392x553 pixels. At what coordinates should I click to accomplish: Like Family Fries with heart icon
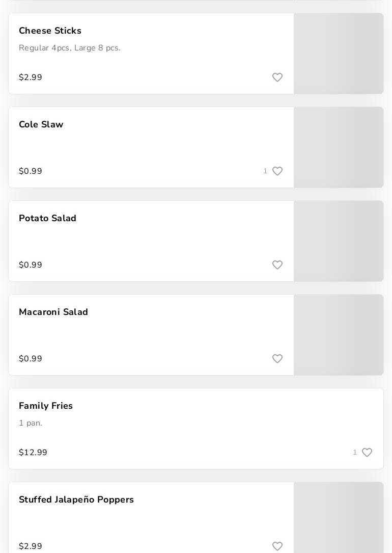[367, 453]
